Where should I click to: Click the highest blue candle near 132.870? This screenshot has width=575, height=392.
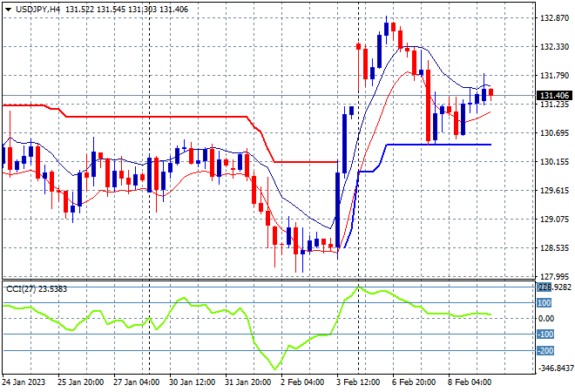pos(386,29)
